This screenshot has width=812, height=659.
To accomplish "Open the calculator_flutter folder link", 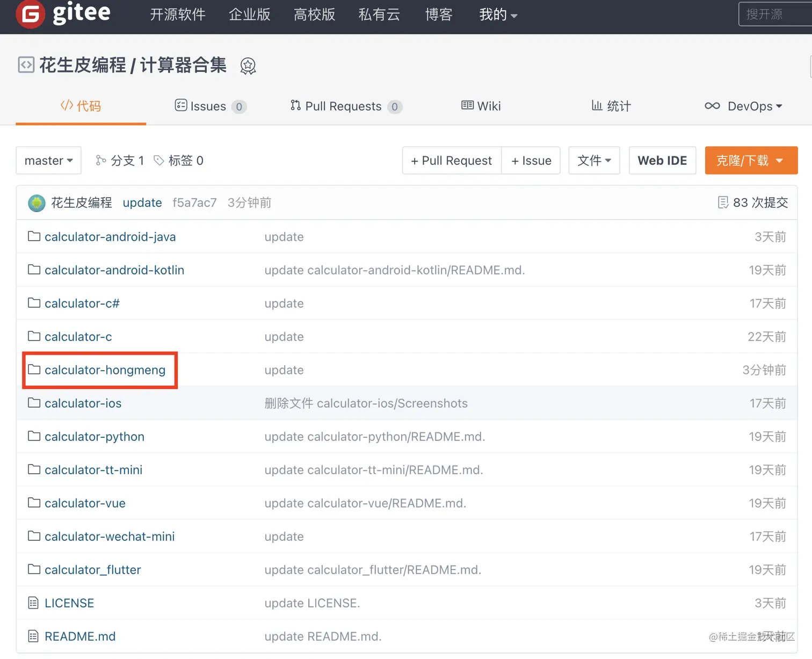I will [93, 570].
